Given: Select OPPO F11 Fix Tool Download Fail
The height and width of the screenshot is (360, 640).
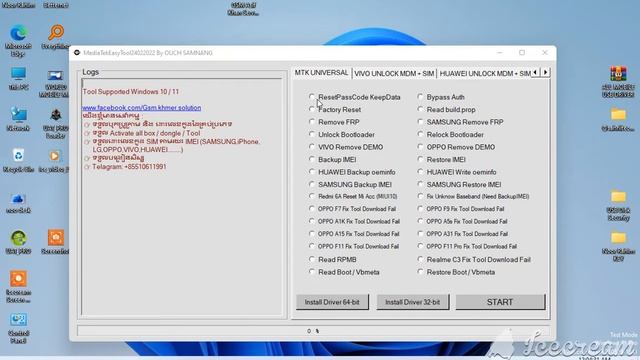Looking at the screenshot, I should pos(312,247).
